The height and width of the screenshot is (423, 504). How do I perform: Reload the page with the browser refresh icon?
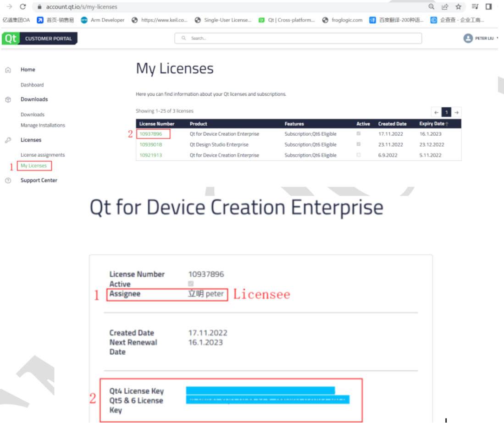[x=23, y=7]
